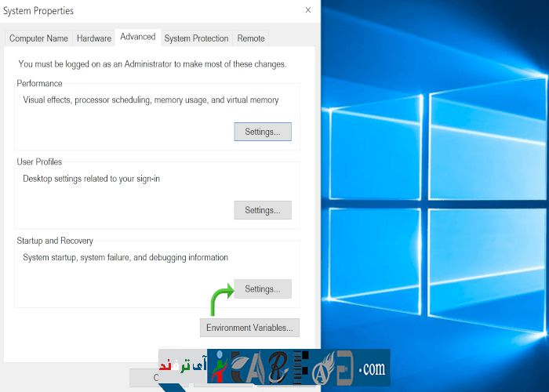This screenshot has width=549, height=392.
Task: Switch to the Remote tab
Action: 251,38
